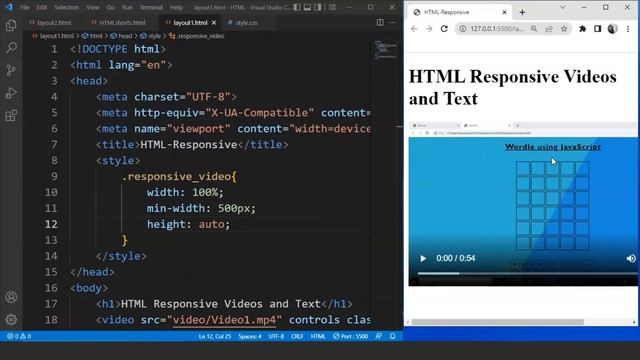The width and height of the screenshot is (640, 360).
Task: Go back in Chrome
Action: click(x=414, y=29)
